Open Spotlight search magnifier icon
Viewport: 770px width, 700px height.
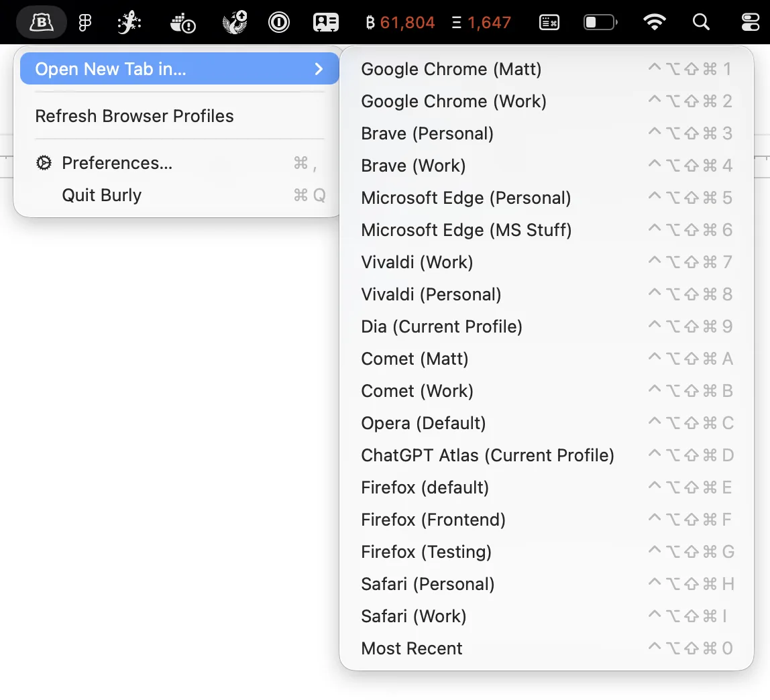[701, 22]
